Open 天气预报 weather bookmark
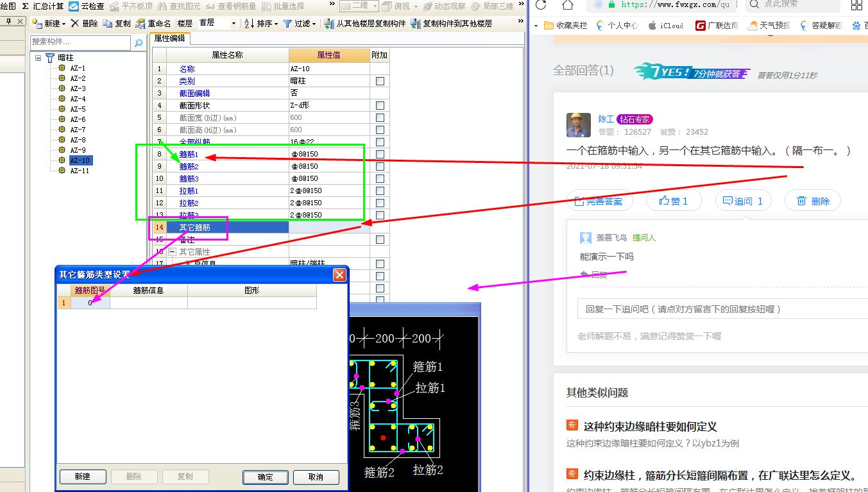 [769, 26]
